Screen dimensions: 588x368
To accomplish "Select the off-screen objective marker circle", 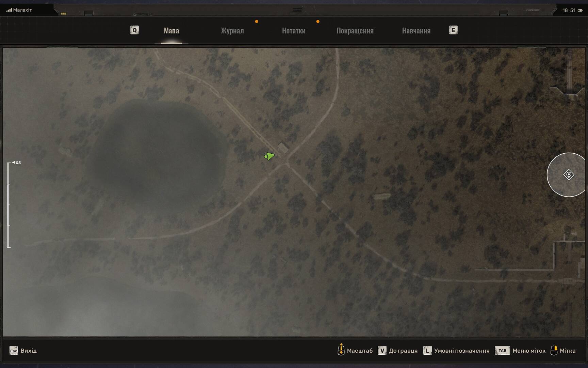I will [x=568, y=175].
